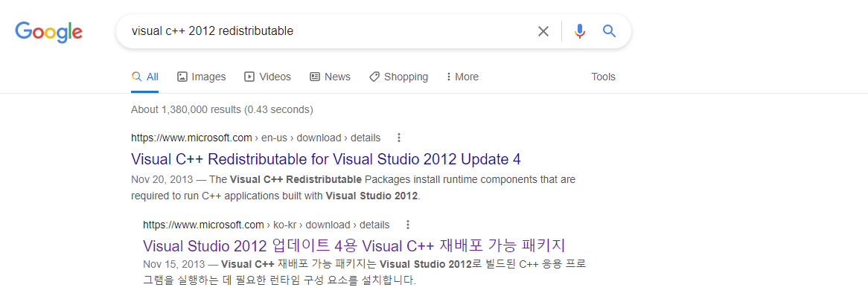The height and width of the screenshot is (299, 868).
Task: Click the Google logo
Action: tap(48, 32)
